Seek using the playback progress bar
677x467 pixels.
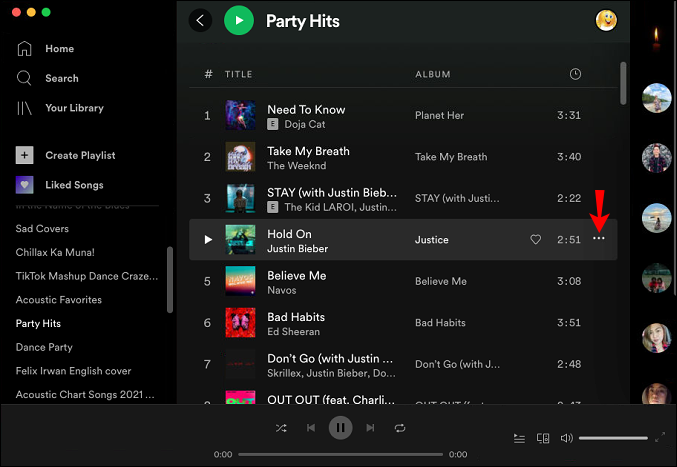coord(341,454)
